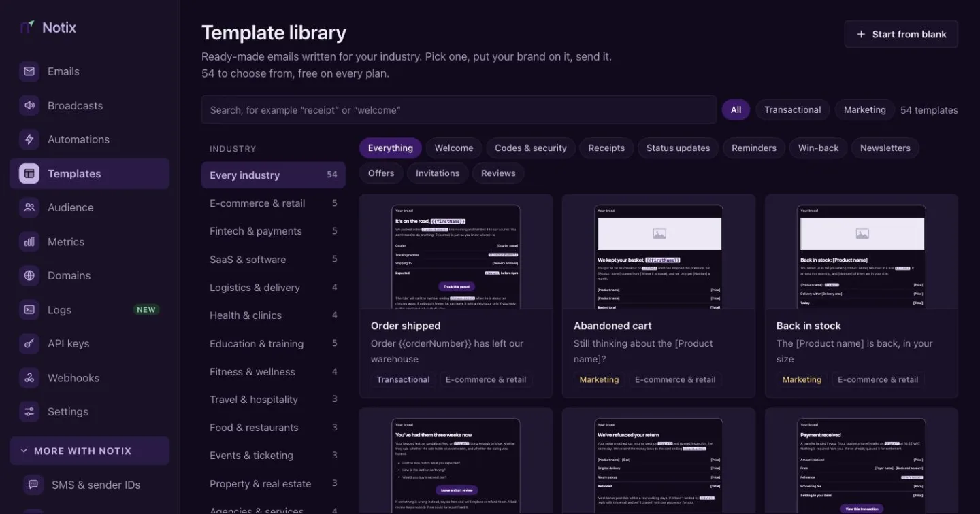Click the Settings sliders icon
The height and width of the screenshot is (514, 980).
click(x=29, y=411)
